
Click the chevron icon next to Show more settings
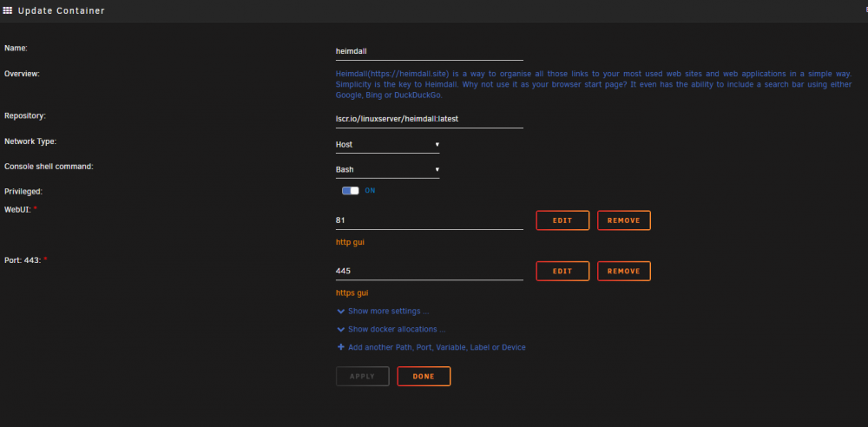click(x=341, y=312)
